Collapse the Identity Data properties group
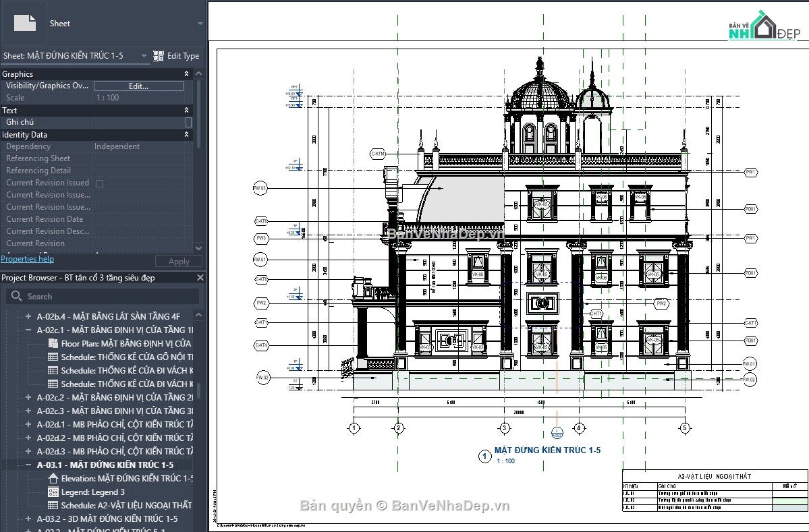Screen dimensions: 809x532 pyautogui.click(x=187, y=135)
